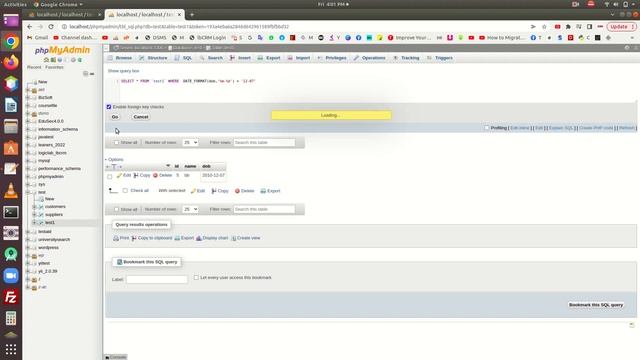
Task: Click the browser reload button
Action: (x=51, y=27)
